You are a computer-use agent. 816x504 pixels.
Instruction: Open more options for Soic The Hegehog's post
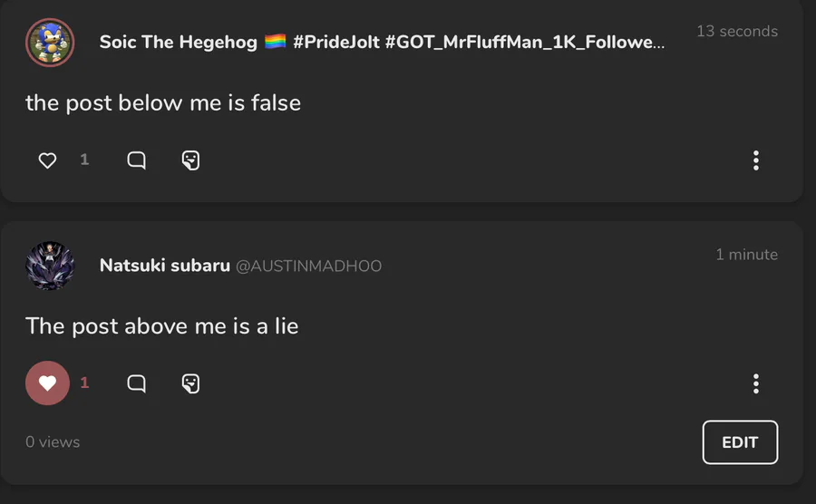click(x=755, y=160)
